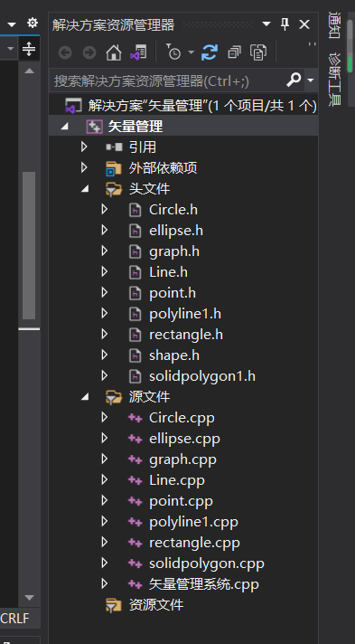Click the Line.h file icon

point(135,272)
